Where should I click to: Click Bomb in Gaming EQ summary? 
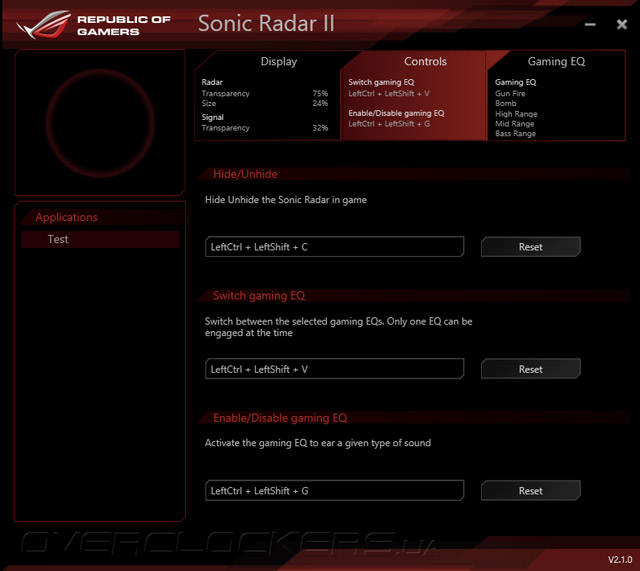tap(506, 103)
